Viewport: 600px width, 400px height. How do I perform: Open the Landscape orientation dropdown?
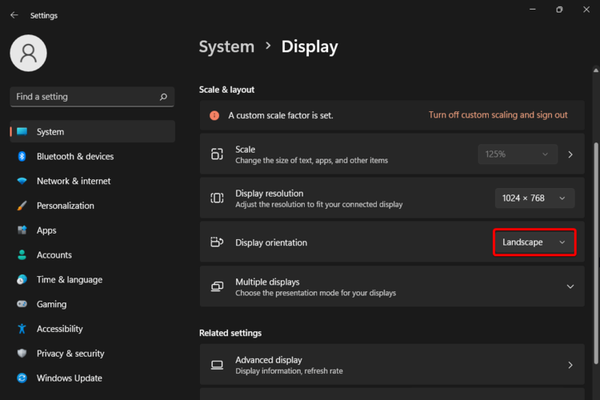tap(535, 242)
